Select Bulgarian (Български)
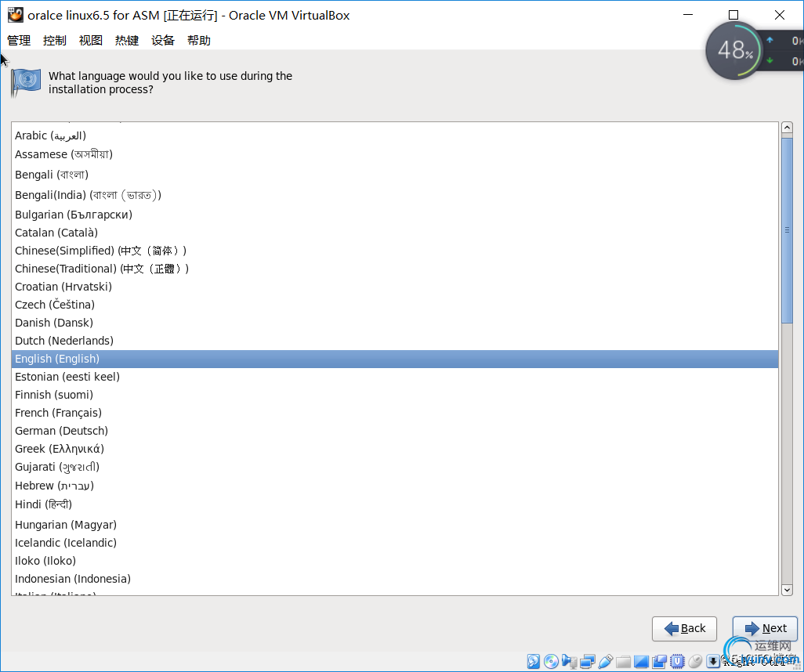 395,215
